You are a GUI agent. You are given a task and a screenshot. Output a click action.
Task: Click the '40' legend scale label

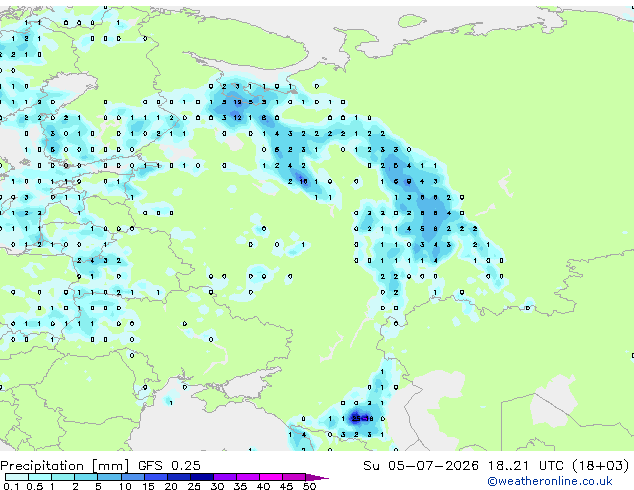(x=263, y=486)
